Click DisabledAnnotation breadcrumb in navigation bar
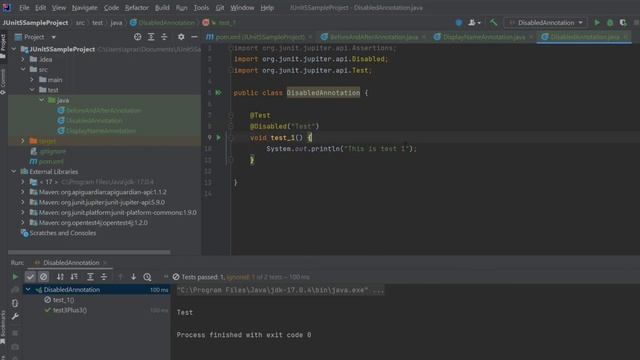640x360 pixels. (x=162, y=22)
